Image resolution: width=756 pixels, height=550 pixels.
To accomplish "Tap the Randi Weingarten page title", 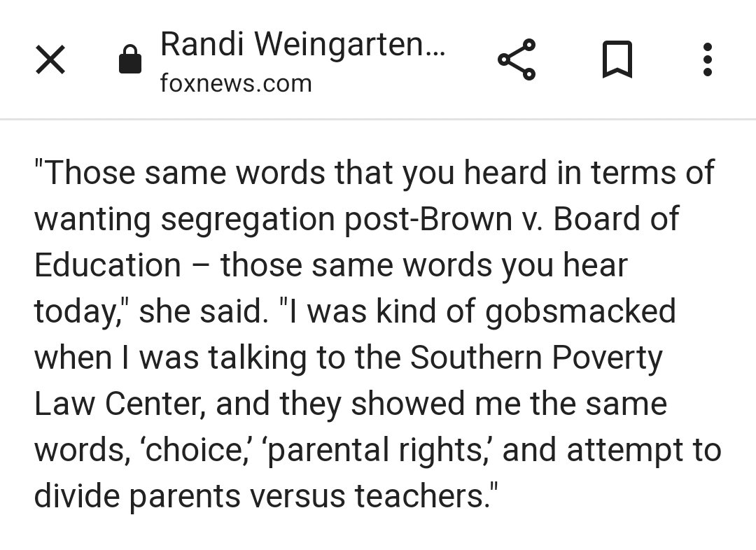I will point(302,45).
